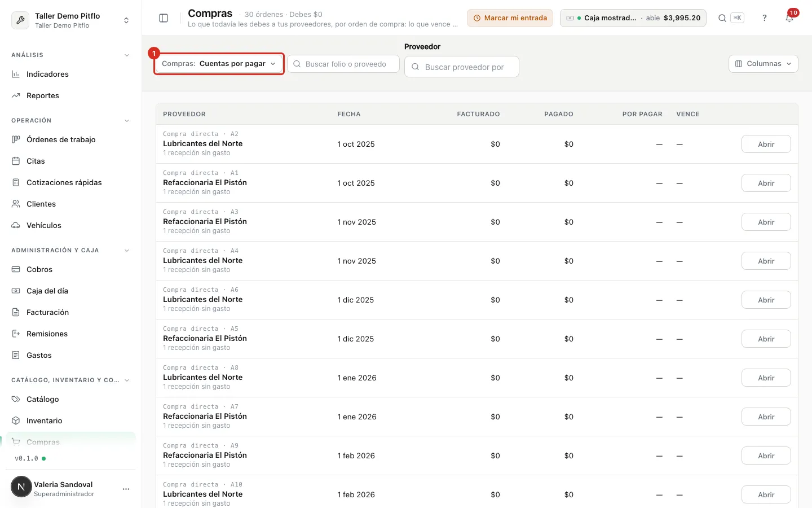The width and height of the screenshot is (812, 508).
Task: Click the Inventario box icon
Action: (16, 421)
